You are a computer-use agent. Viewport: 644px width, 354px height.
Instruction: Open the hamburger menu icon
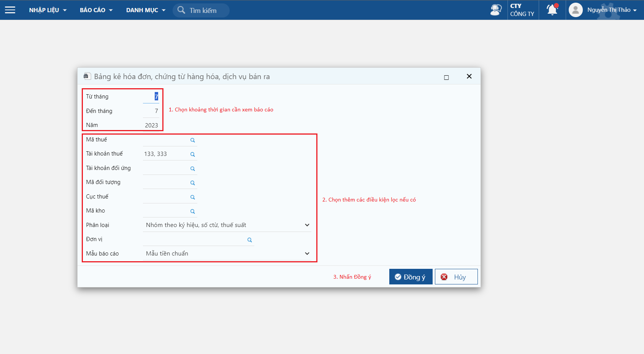10,10
